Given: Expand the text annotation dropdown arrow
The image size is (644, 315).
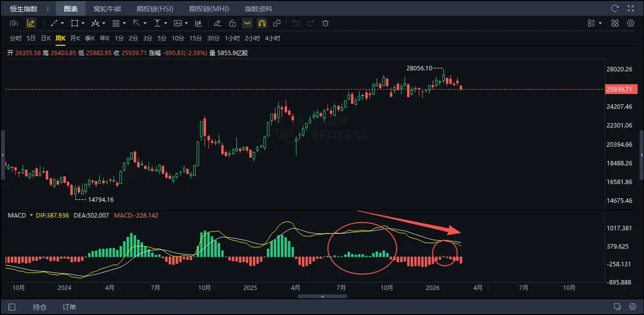Looking at the screenshot, I should pyautogui.click(x=186, y=24).
